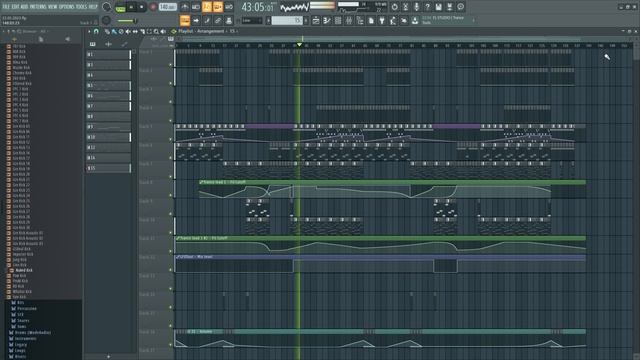The height and width of the screenshot is (360, 640).
Task: Open the Piano roll view icon
Action: tap(327, 20)
